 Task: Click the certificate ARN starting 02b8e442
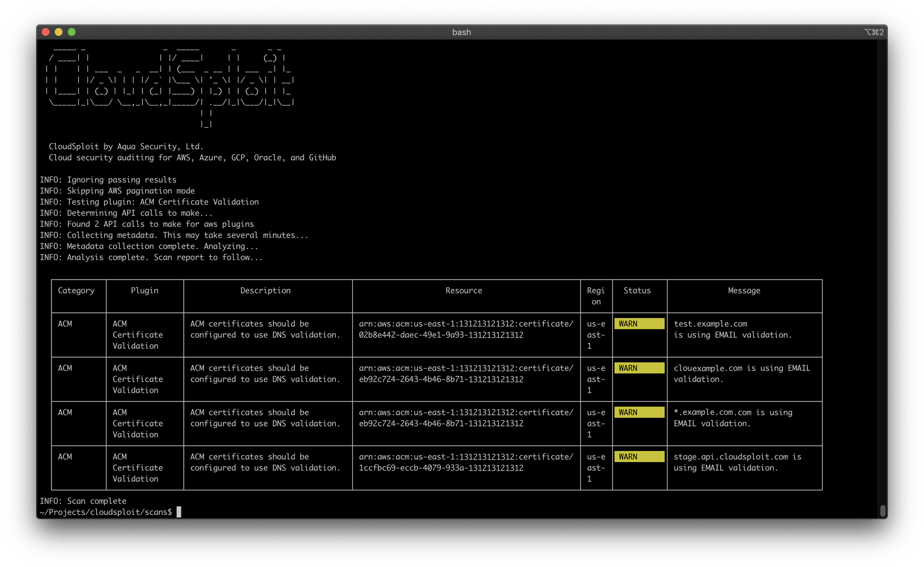pos(441,335)
